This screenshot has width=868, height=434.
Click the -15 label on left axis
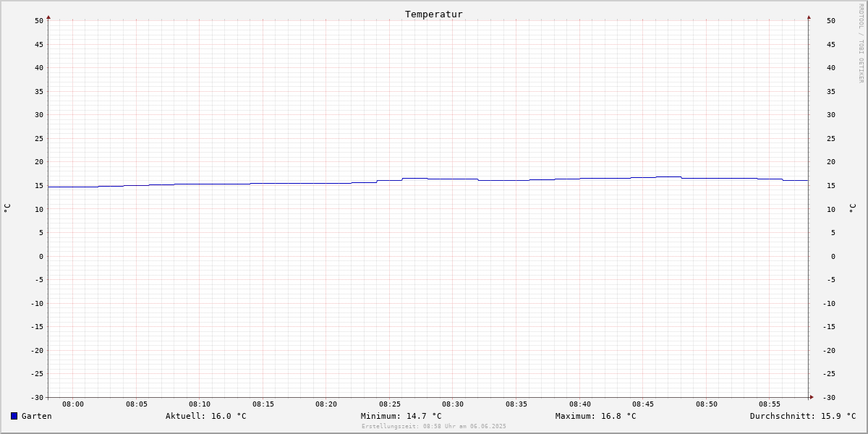point(37,327)
